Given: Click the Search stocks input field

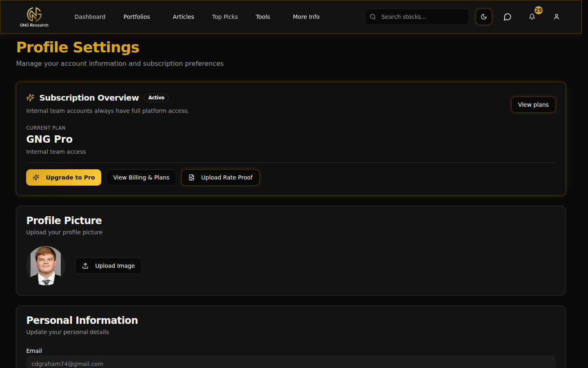Looking at the screenshot, I should click(417, 17).
